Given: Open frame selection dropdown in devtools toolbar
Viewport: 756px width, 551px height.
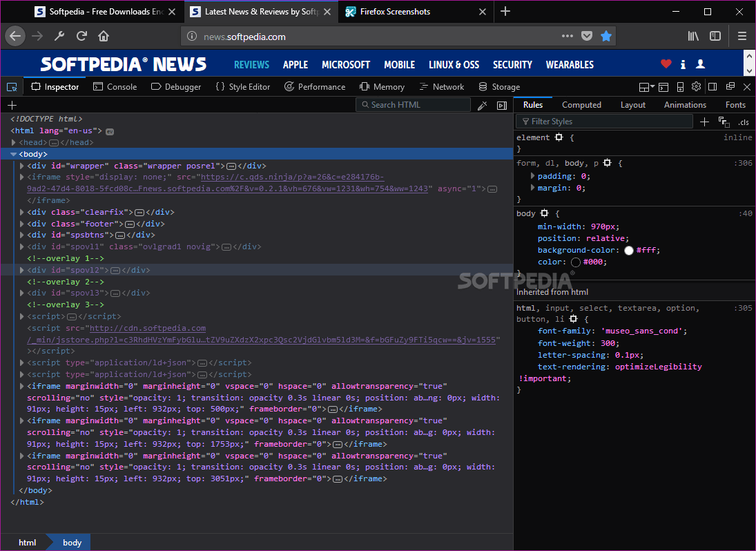Looking at the screenshot, I should tap(646, 87).
